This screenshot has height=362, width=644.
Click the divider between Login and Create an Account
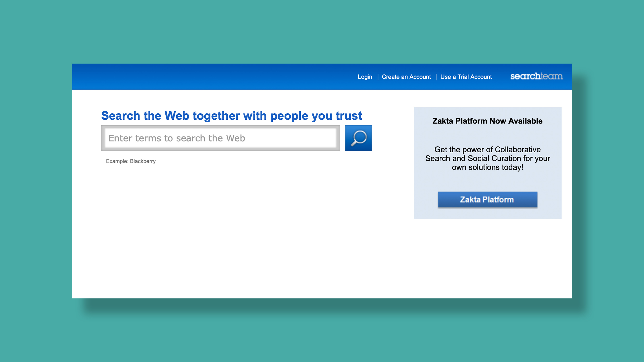[x=378, y=77]
